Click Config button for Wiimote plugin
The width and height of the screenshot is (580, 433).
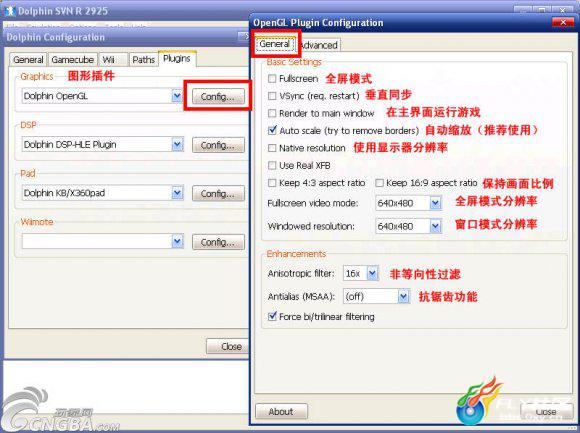click(218, 242)
